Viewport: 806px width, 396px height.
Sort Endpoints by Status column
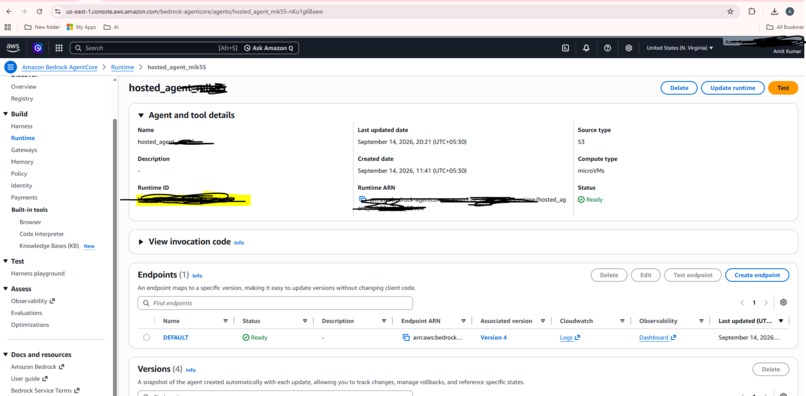pyautogui.click(x=305, y=321)
